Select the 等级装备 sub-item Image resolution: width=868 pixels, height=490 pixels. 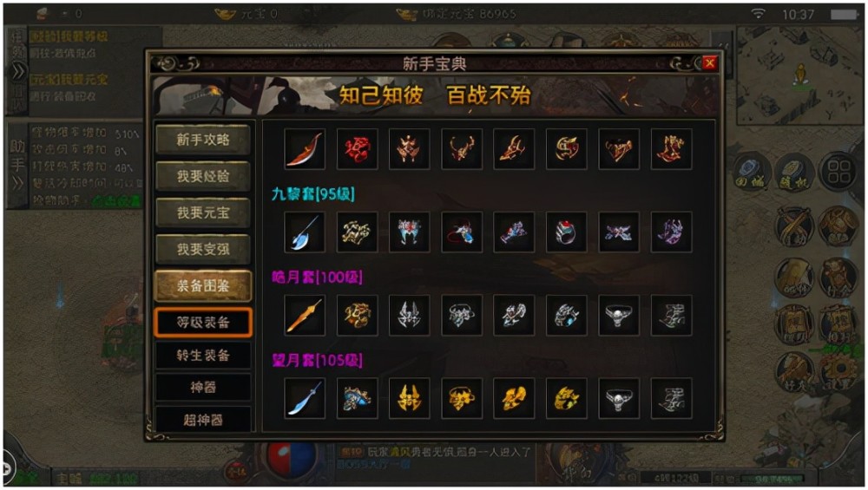pos(203,323)
